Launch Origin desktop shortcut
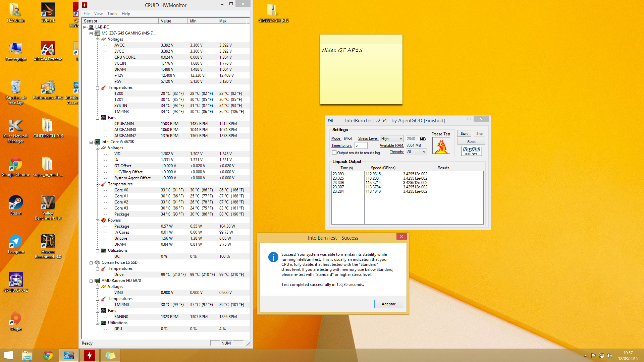Screen dimensions: 644x362 pyautogui.click(x=16, y=321)
